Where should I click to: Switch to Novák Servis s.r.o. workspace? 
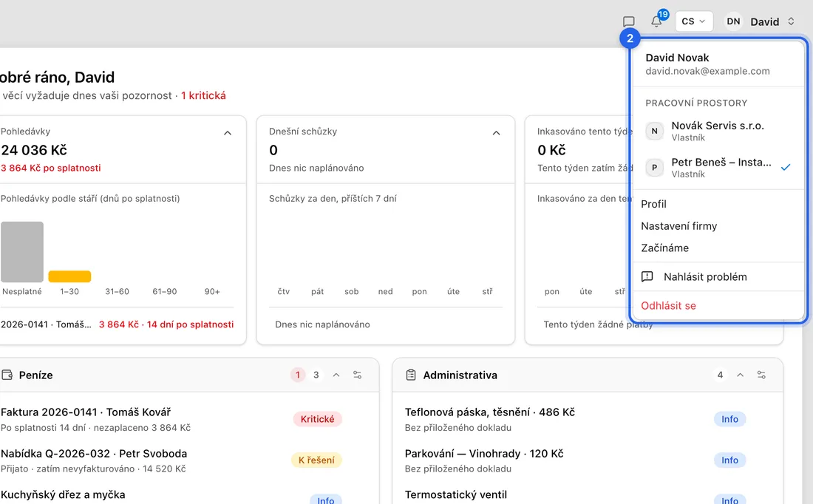(718, 132)
